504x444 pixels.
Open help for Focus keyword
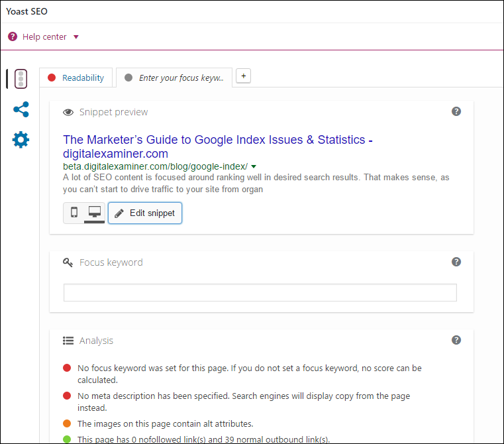pos(456,262)
